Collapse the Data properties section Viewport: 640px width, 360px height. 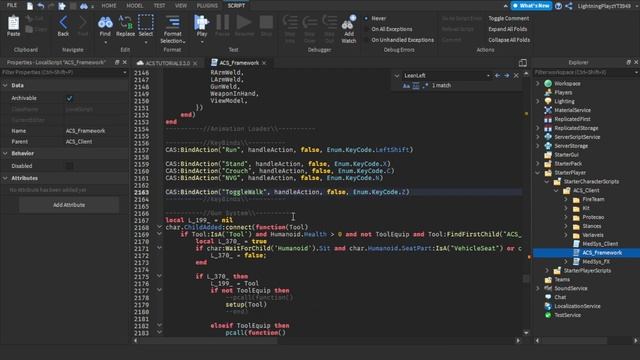pos(5,86)
